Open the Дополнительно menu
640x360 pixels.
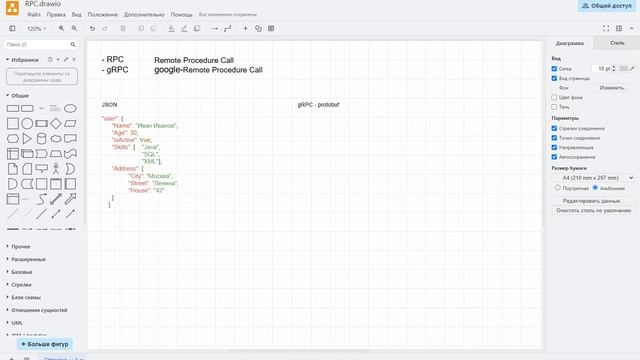click(x=144, y=14)
